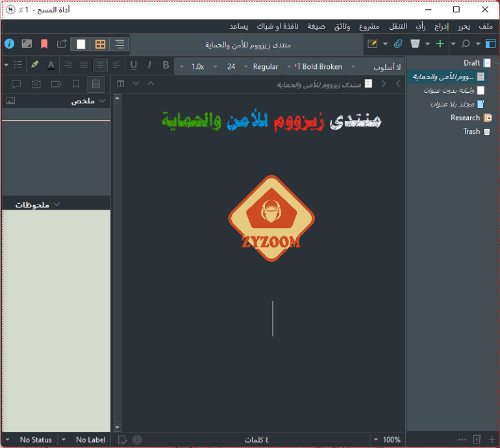
Task: Open the inspector snapshots camera tab
Action: point(36,84)
